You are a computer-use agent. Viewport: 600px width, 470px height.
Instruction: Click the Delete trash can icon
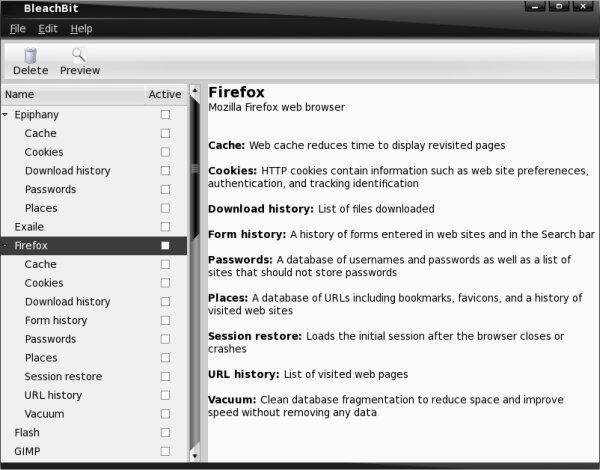point(30,56)
